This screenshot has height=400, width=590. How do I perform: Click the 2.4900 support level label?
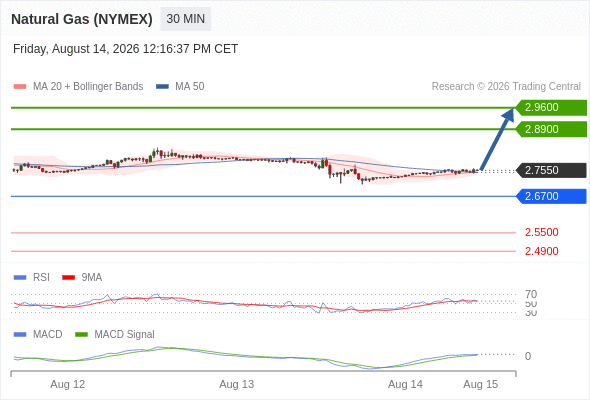pyautogui.click(x=541, y=251)
